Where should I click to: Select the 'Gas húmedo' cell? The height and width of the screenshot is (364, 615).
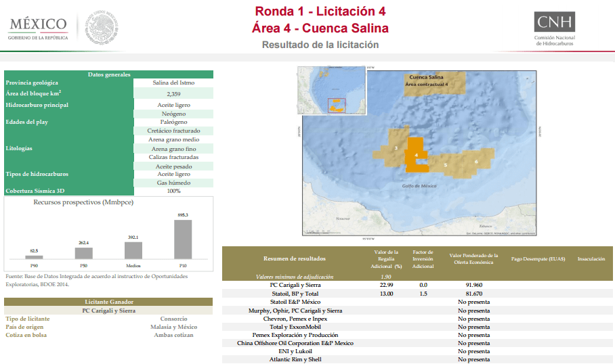[173, 183]
